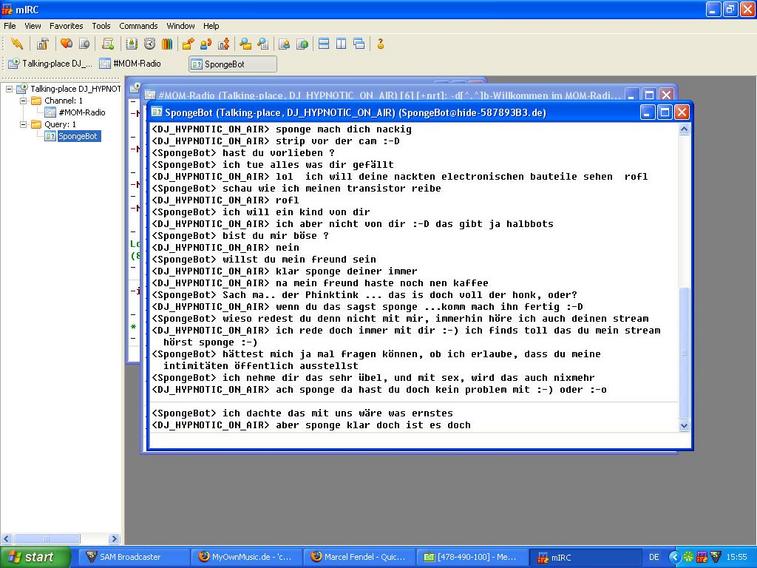Open the Colors palette toolbar icon
Image resolution: width=757 pixels, height=568 pixels.
[166, 44]
